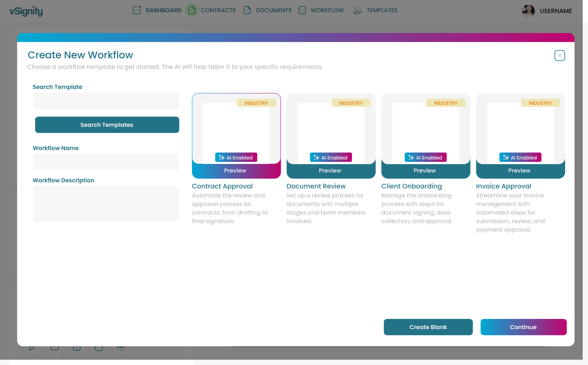Open Contracts using the plus-document icon
This screenshot has width=588, height=365.
pos(192,10)
